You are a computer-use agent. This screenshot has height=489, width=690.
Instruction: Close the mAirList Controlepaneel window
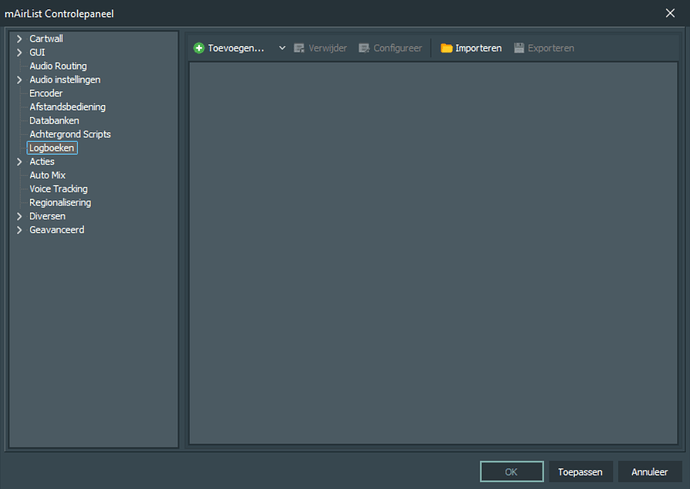670,13
